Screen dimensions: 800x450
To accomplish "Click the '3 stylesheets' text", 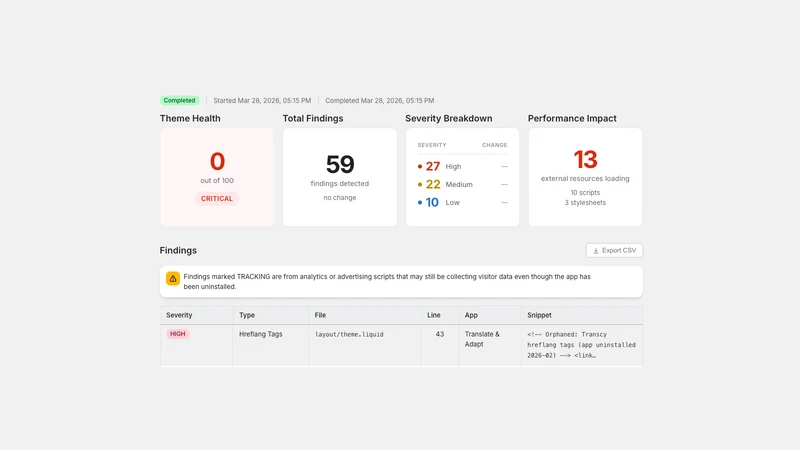I will pyautogui.click(x=585, y=203).
